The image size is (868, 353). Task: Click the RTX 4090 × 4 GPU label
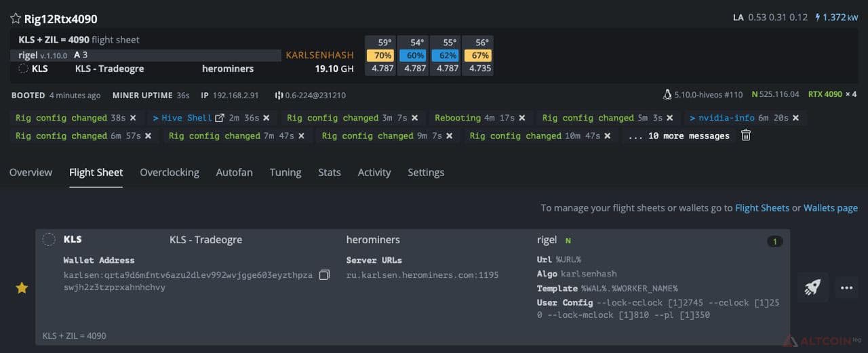click(832, 95)
